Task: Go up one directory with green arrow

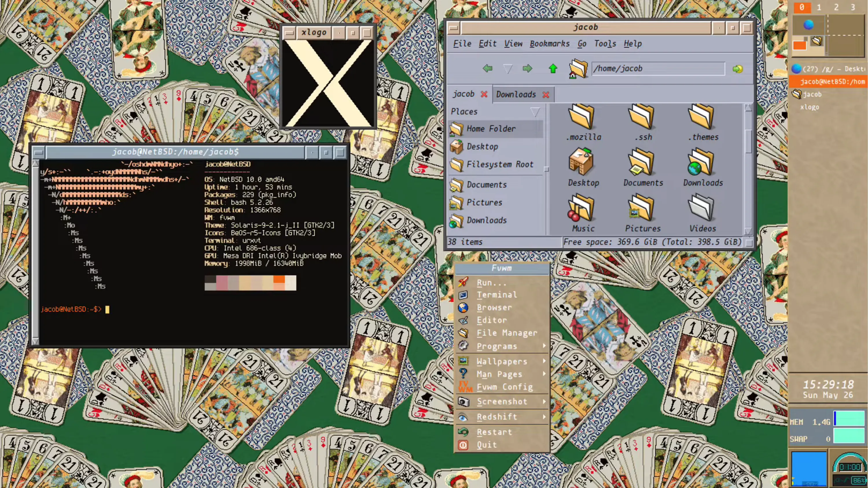Action: [x=553, y=69]
